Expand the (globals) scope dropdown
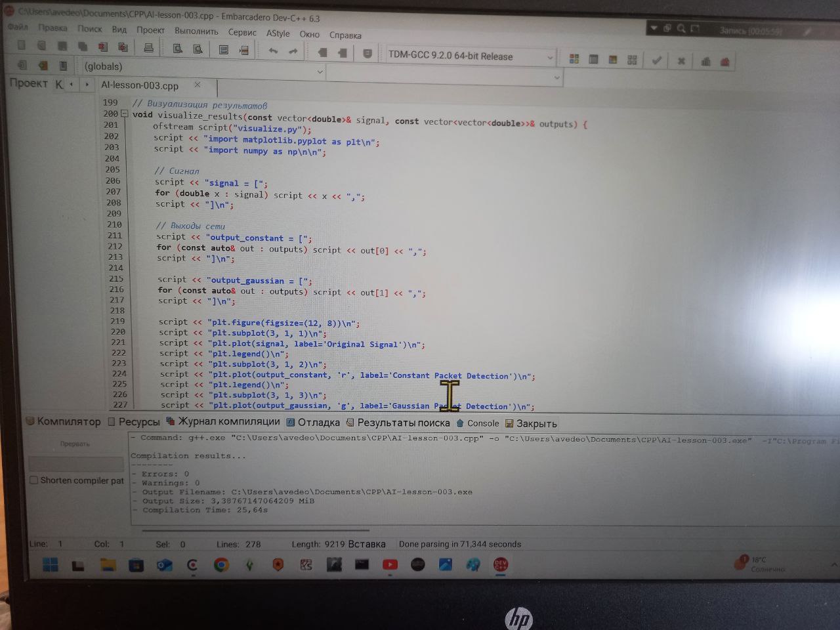Viewport: 840px width, 630px height. [320, 72]
